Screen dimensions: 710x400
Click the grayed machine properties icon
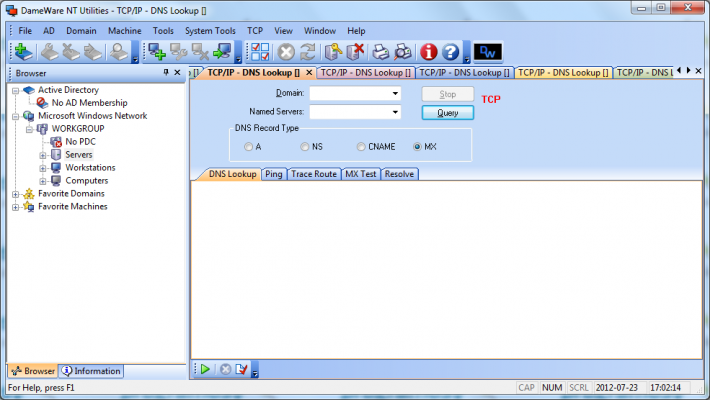pyautogui.click(x=178, y=52)
